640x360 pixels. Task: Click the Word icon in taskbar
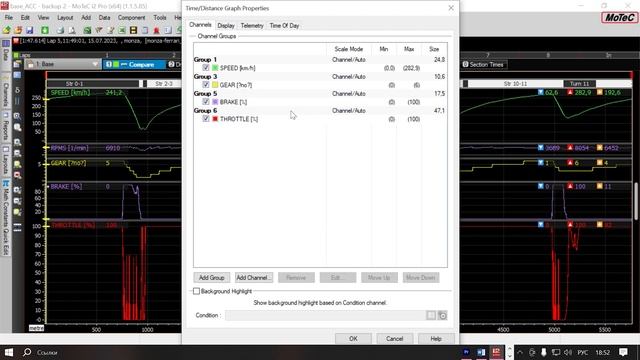481,352
